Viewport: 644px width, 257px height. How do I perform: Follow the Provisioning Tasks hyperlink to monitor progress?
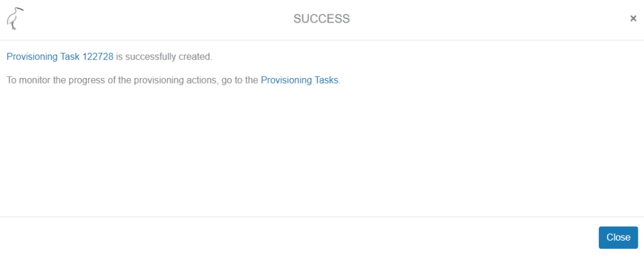click(299, 80)
